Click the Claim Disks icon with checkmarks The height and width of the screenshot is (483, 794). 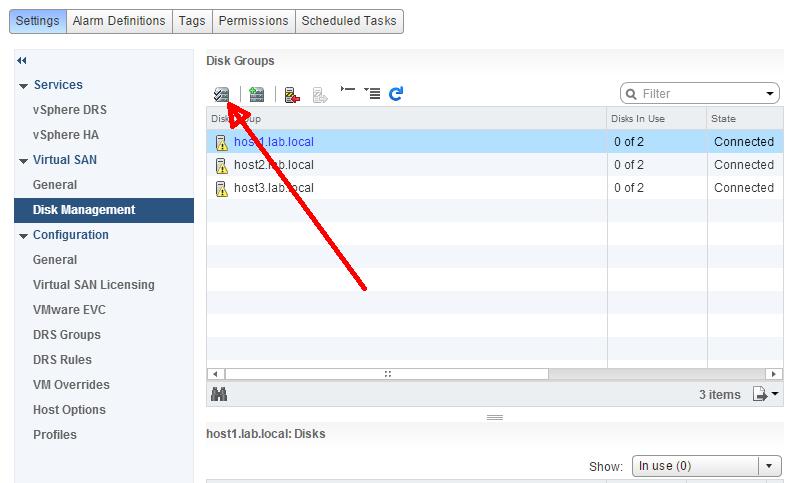pyautogui.click(x=221, y=94)
